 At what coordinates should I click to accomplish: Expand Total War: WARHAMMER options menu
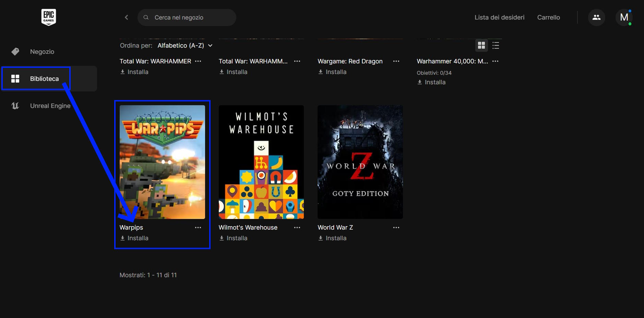(198, 61)
